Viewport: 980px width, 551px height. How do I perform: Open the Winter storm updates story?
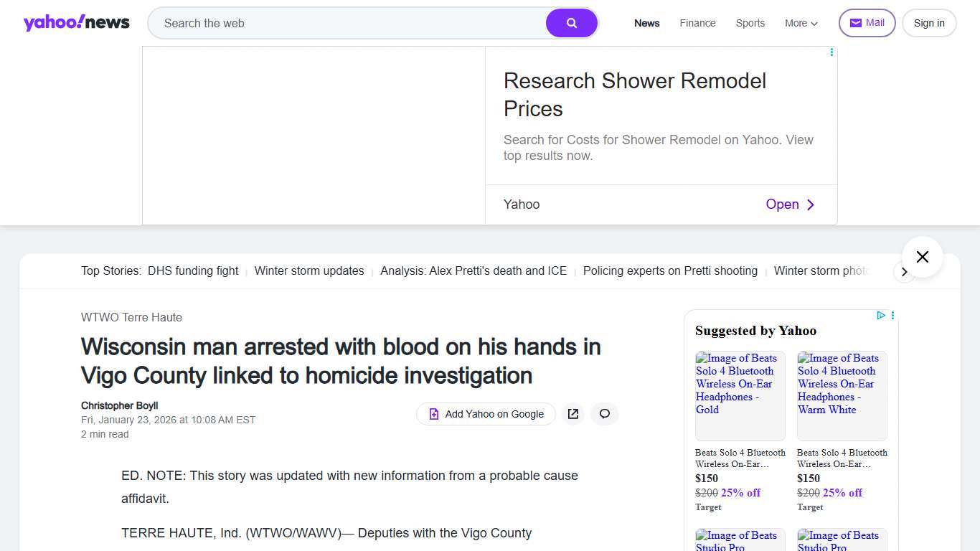coord(309,271)
